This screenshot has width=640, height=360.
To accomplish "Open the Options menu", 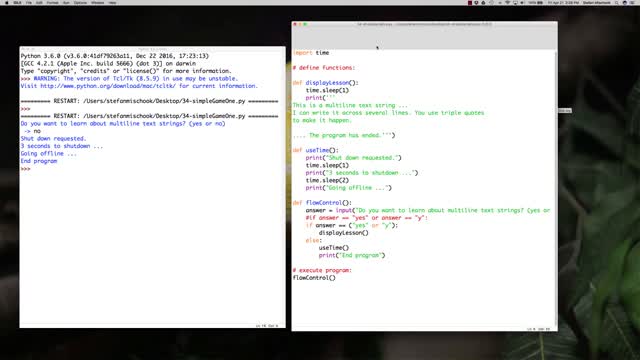I will coord(80,2).
